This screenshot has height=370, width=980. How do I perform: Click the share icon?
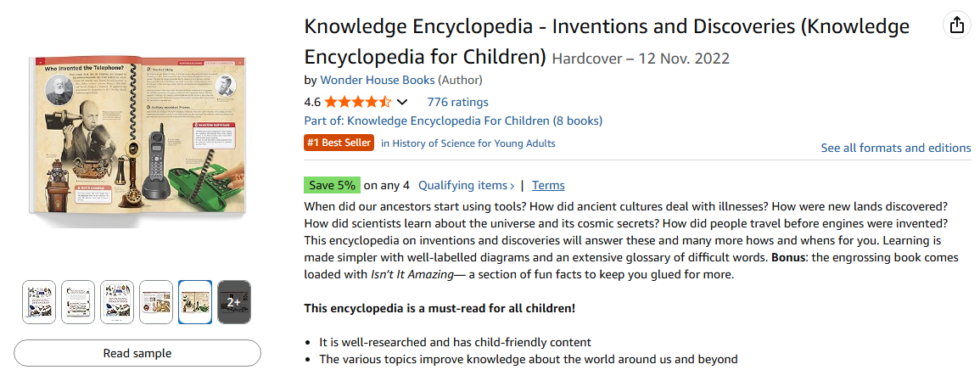957,25
